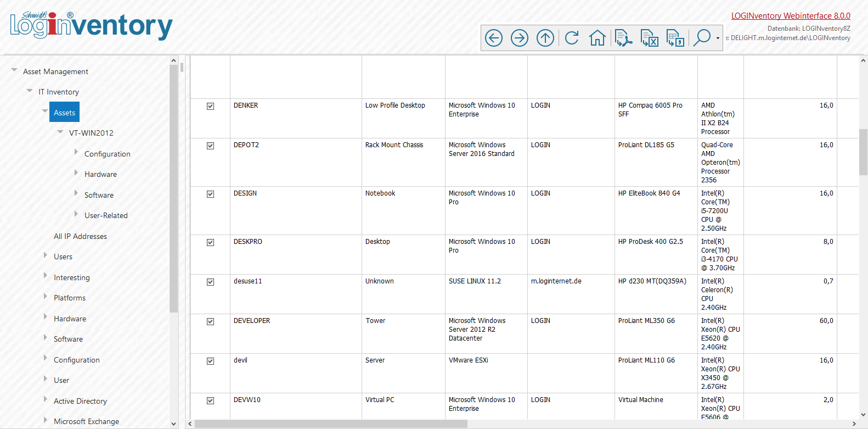Export the list to Excel
The width and height of the screenshot is (868, 429).
tap(650, 38)
